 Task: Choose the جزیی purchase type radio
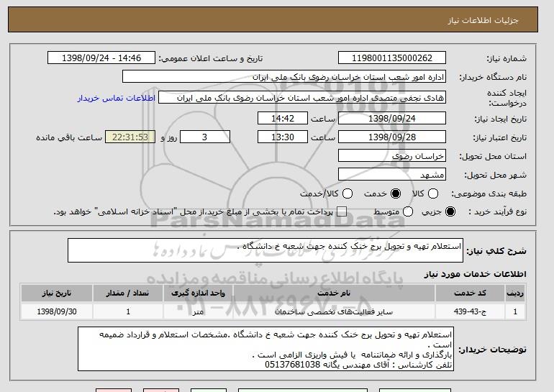click(450, 211)
